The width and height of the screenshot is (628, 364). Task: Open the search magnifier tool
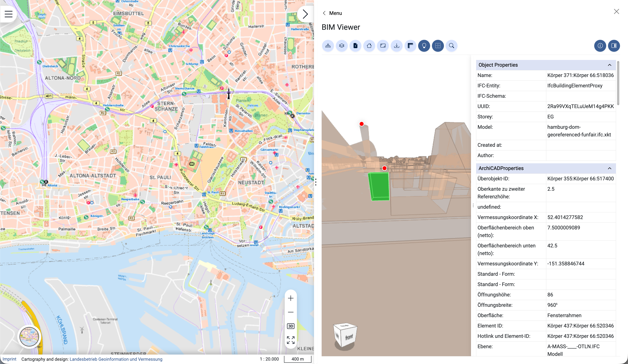click(452, 46)
